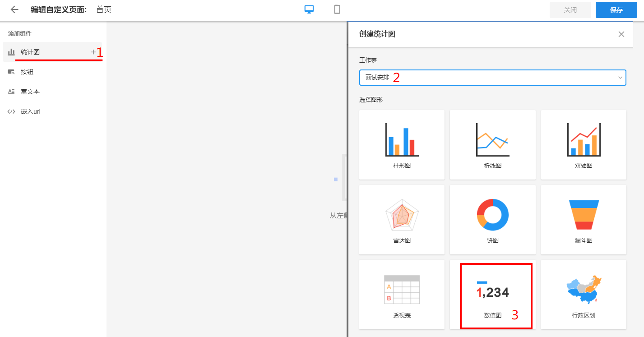Add the 嵌入url component

coord(52,111)
